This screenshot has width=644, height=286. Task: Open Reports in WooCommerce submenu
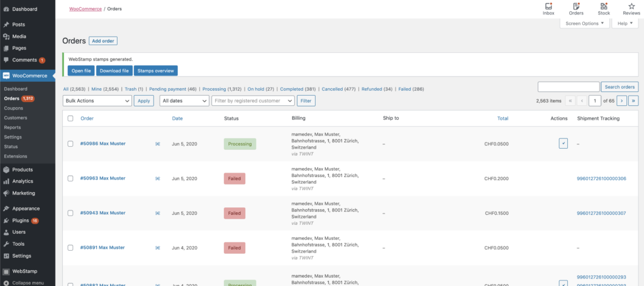tap(13, 128)
